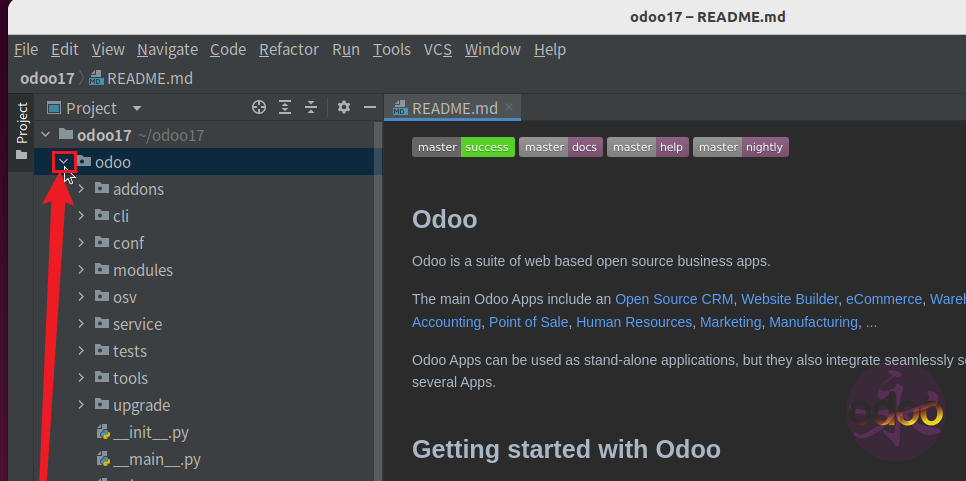The image size is (966, 481).
Task: Click the master nightly badge
Action: point(741,147)
